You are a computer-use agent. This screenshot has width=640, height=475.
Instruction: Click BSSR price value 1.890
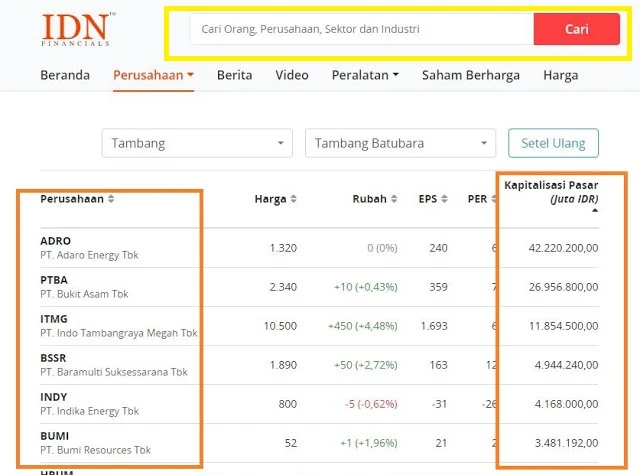(x=283, y=365)
